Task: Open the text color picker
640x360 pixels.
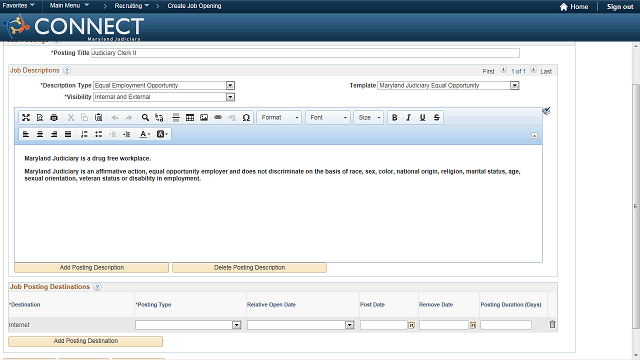Action: (145, 134)
